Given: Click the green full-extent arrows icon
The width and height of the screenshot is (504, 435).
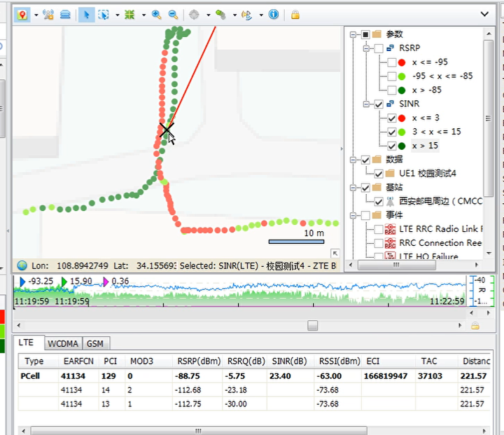Looking at the screenshot, I should tap(129, 14).
